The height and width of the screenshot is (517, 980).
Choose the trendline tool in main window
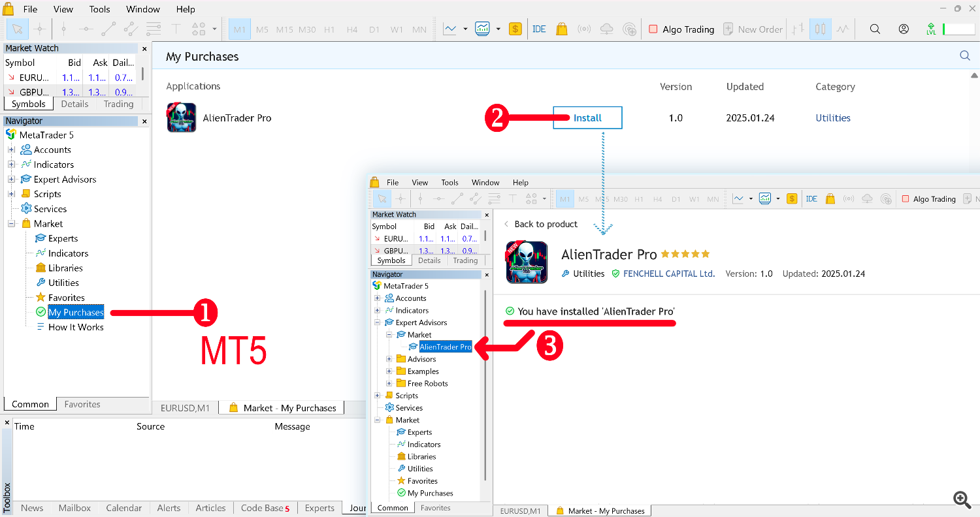coord(108,29)
